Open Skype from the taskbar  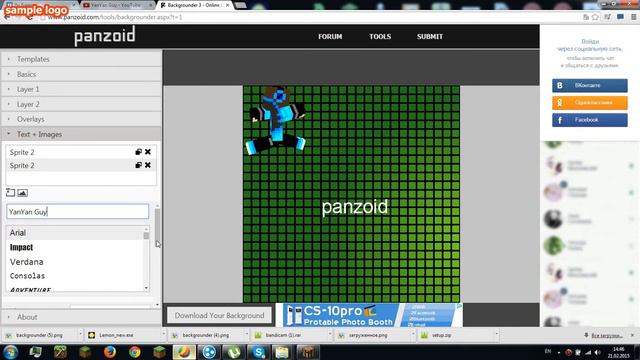tap(258, 352)
